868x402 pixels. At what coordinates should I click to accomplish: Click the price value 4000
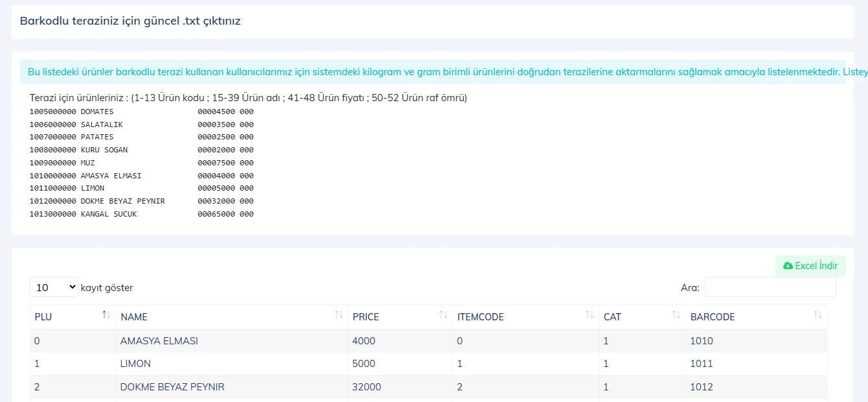click(x=364, y=341)
